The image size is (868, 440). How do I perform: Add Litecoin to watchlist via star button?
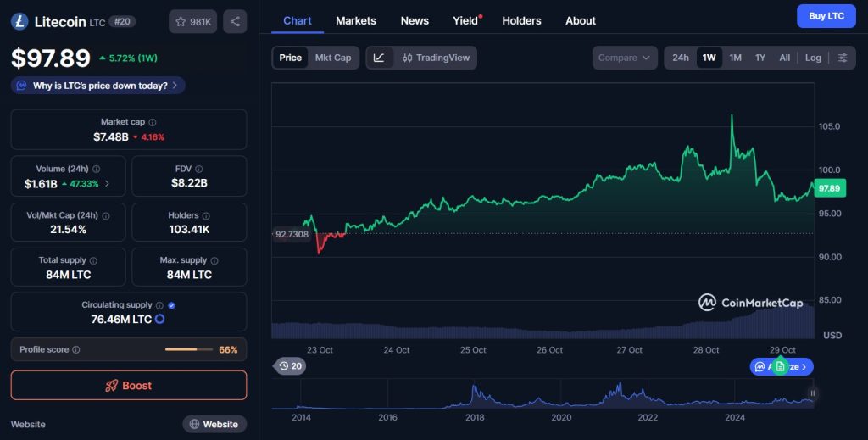click(193, 21)
